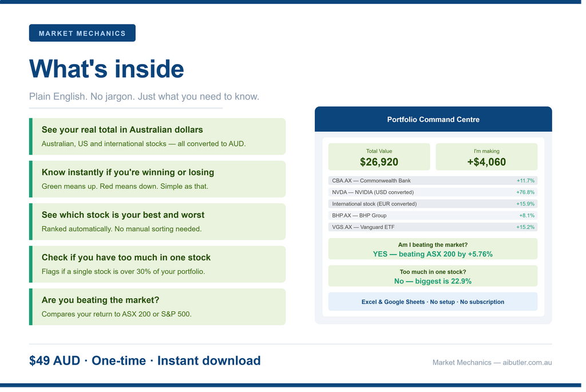The height and width of the screenshot is (392, 586).
Task: Click the +15.9% international stock value
Action: (525, 204)
